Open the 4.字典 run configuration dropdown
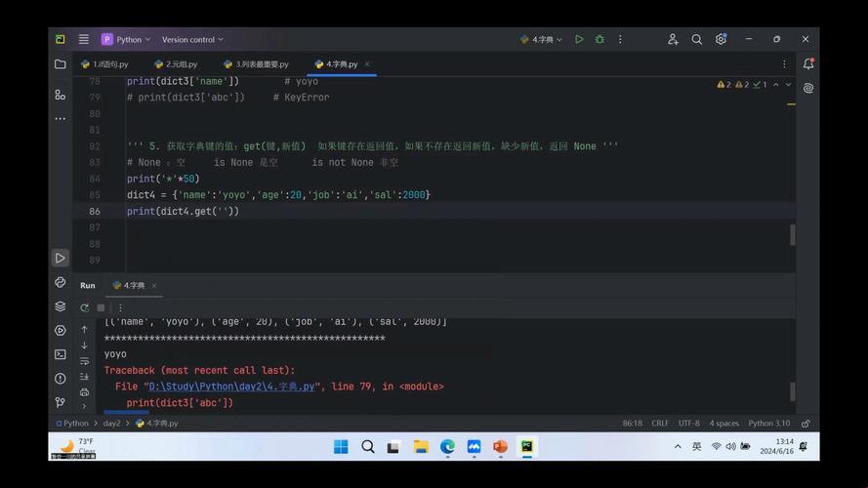The image size is (868, 488). click(541, 39)
